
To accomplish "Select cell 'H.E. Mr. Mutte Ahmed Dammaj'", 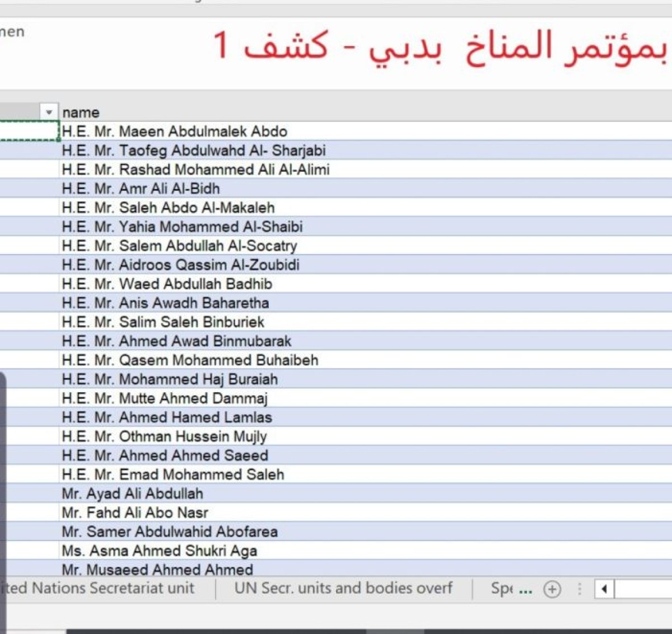I will (x=365, y=398).
